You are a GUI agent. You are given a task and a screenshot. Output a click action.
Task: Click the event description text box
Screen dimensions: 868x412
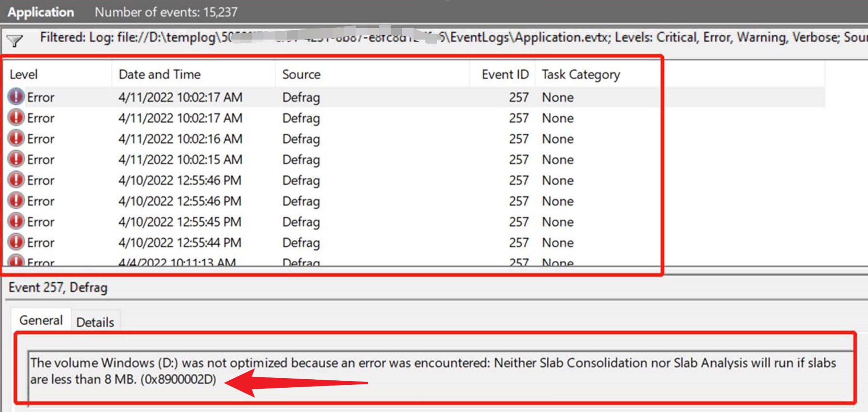click(433, 371)
